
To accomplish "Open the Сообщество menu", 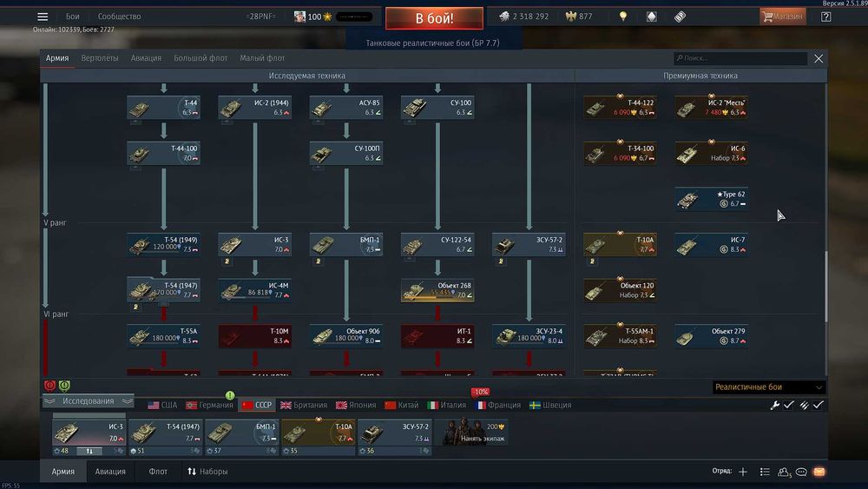I will [119, 17].
